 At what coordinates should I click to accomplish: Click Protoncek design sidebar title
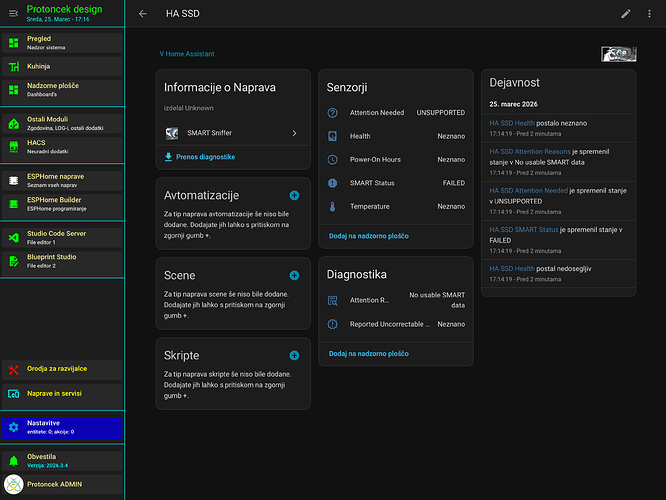click(x=64, y=9)
